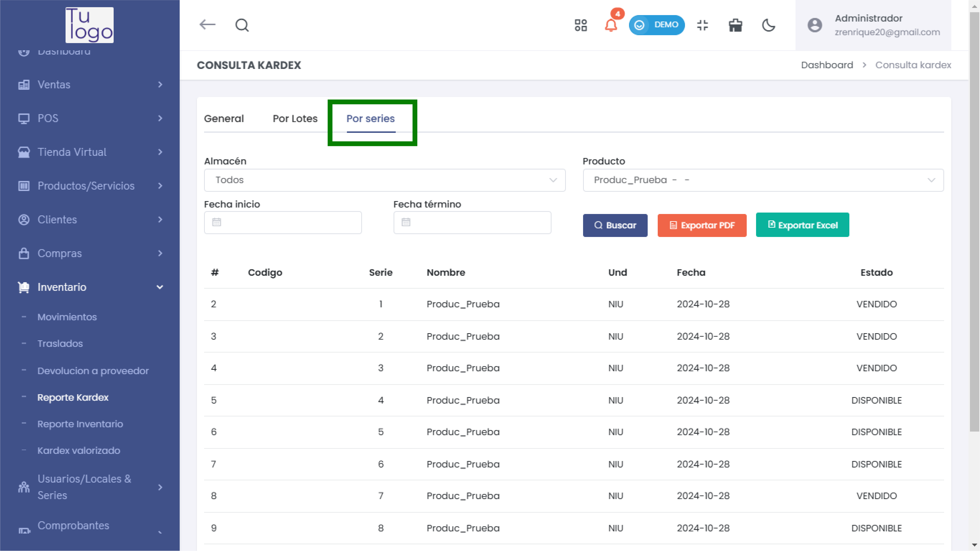Open the Almacén dropdown

click(x=385, y=180)
